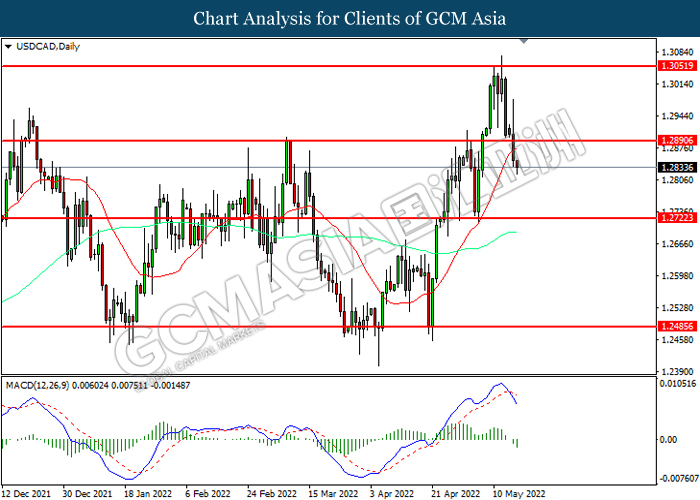Click the 24 Feb 2022 date label

point(271,494)
